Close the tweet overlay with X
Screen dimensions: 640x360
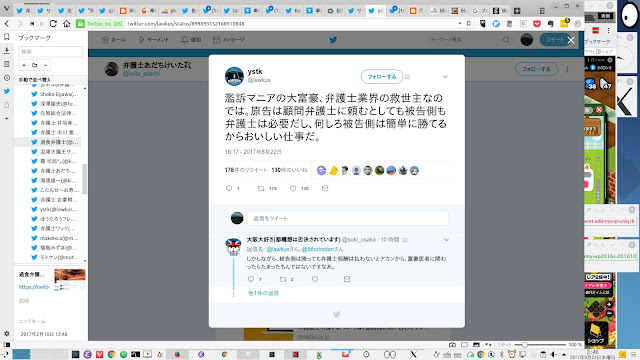pyautogui.click(x=571, y=40)
